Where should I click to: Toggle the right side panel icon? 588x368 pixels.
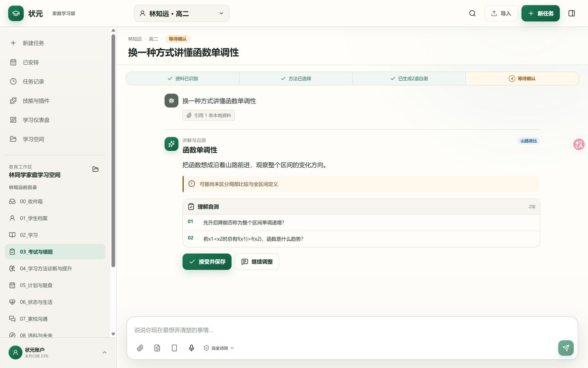572,13
